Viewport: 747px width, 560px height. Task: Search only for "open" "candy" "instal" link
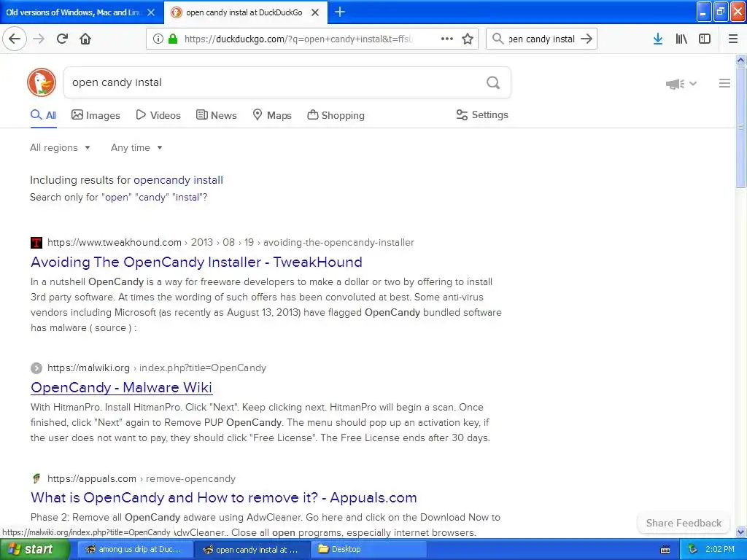coord(119,197)
